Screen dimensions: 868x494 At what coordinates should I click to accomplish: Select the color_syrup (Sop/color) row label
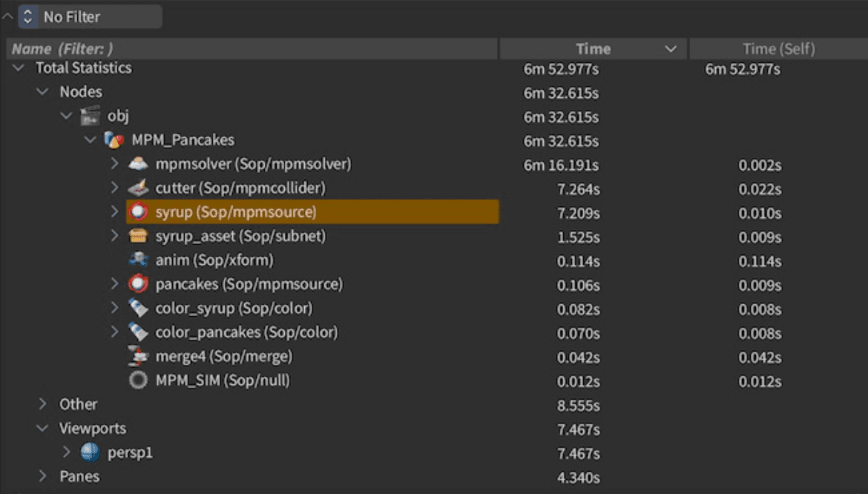234,308
